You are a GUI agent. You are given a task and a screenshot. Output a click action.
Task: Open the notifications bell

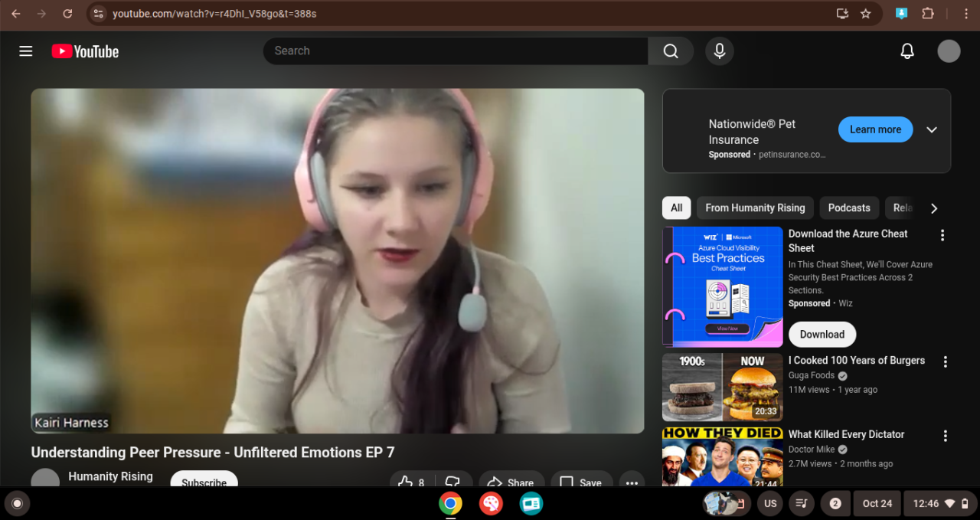click(x=906, y=51)
